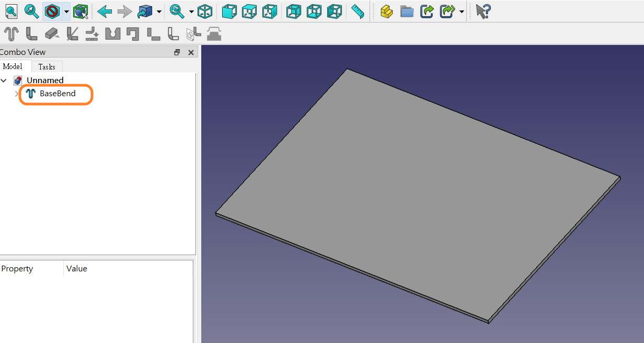Screen dimensions: 644x343
Task: Click the grey forward arrow icon
Action: click(x=124, y=11)
